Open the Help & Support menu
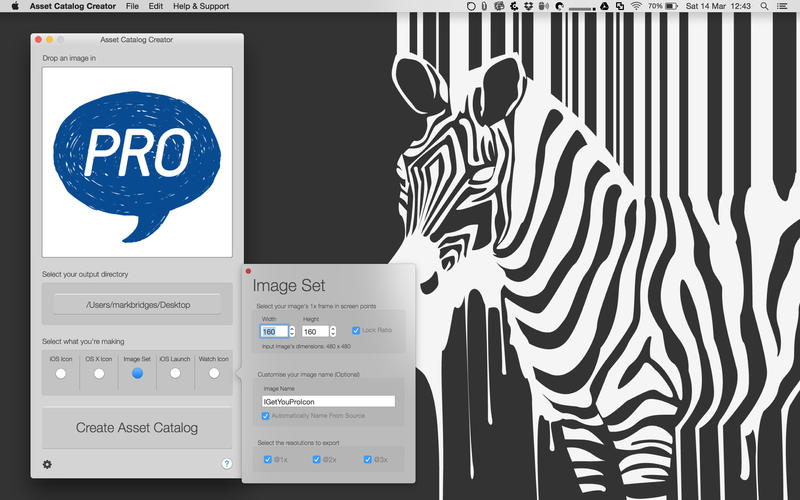The image size is (800, 500). (201, 6)
